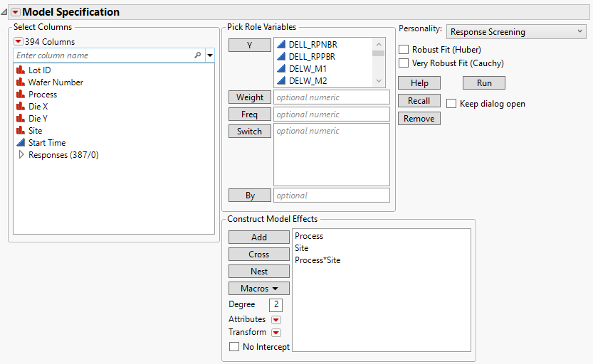Click the DELW_M2 continuous icon
The image size is (593, 364).
[x=281, y=80]
